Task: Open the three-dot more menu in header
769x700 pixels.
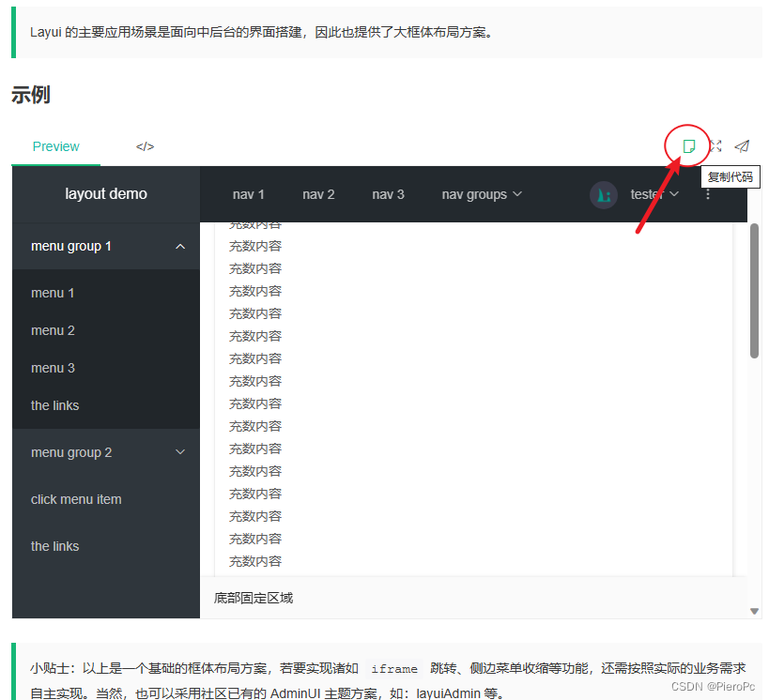Action: click(708, 194)
